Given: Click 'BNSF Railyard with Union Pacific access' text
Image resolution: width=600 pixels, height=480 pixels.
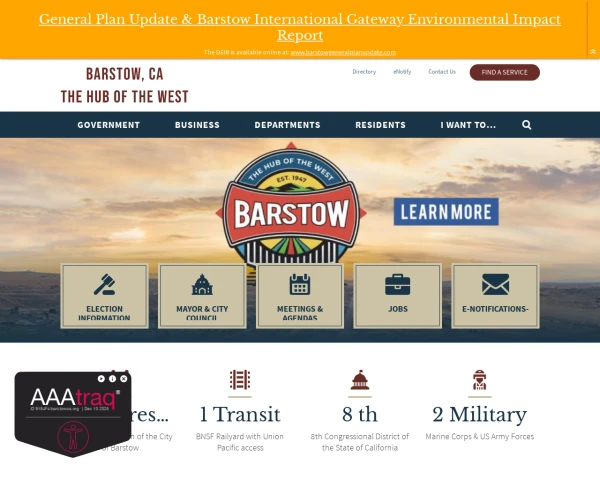Looking at the screenshot, I should 240,442.
